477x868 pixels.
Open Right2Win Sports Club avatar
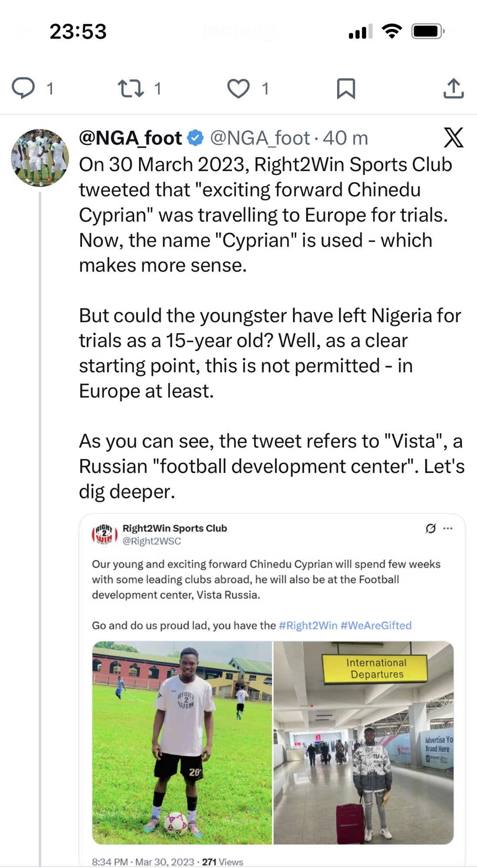point(104,534)
